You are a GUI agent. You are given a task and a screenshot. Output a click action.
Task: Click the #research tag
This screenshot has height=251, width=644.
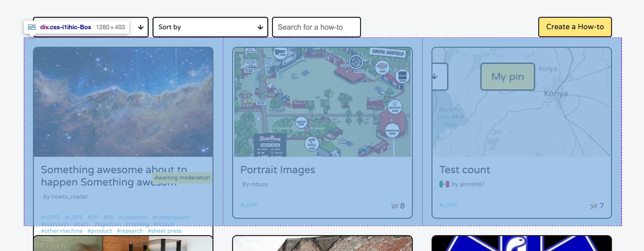pos(130,231)
